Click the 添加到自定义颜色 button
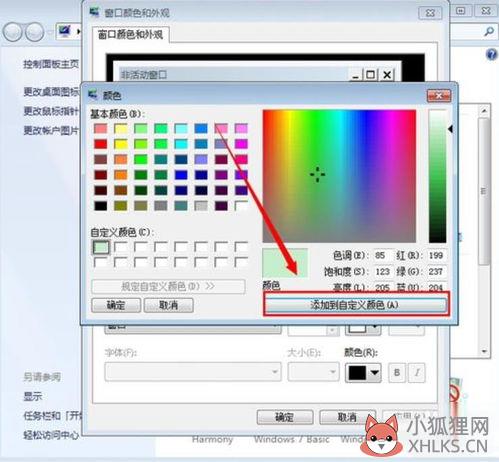This screenshot has height=462, width=499. pos(356,305)
